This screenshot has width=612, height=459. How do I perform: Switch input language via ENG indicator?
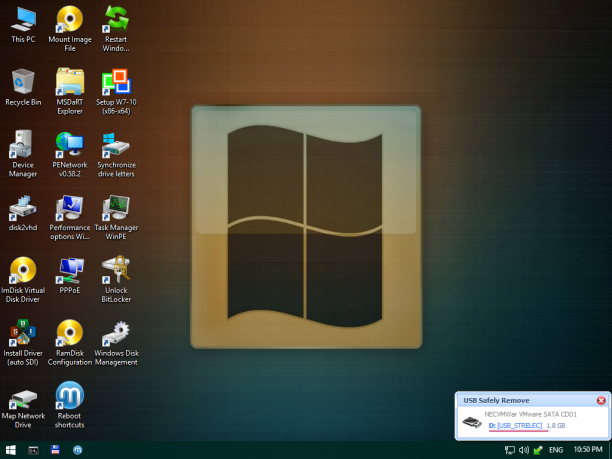tap(556, 450)
